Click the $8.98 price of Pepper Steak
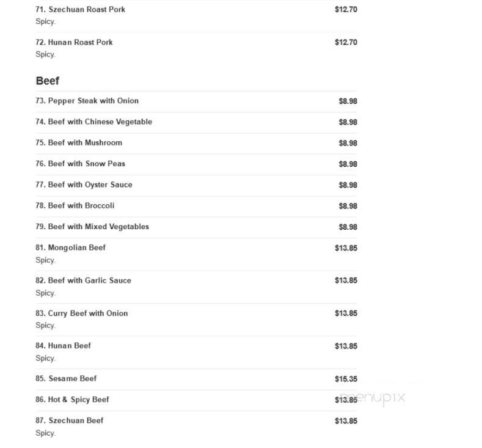Image resolution: width=482 pixels, height=448 pixels. coord(348,101)
